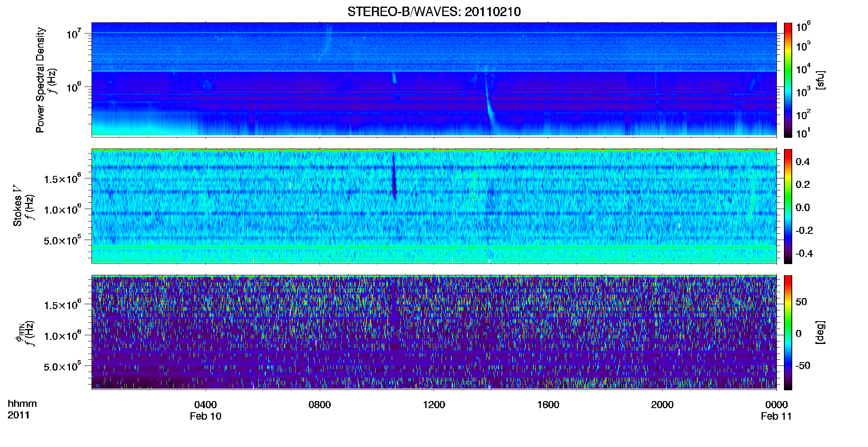Click the [deg] colorbar unit label
The height and width of the screenshot is (447, 868).
(820, 332)
